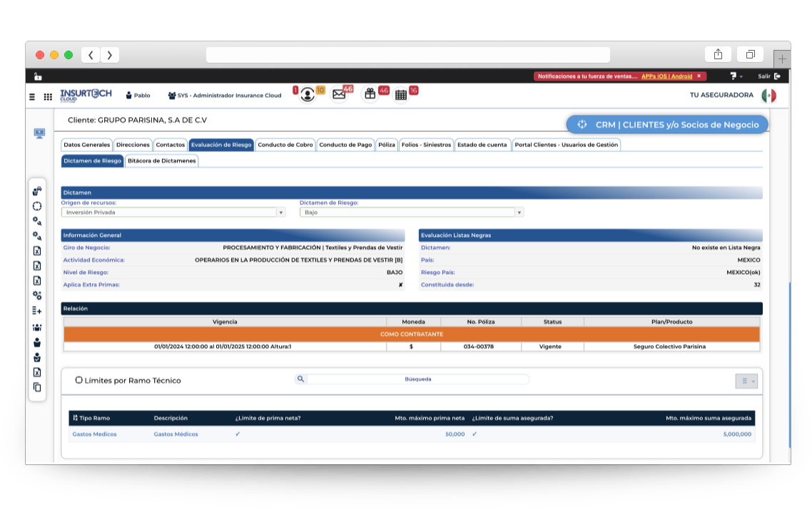This screenshot has height=510, width=812.
Task: Switch to the Contactos tab
Action: (171, 145)
